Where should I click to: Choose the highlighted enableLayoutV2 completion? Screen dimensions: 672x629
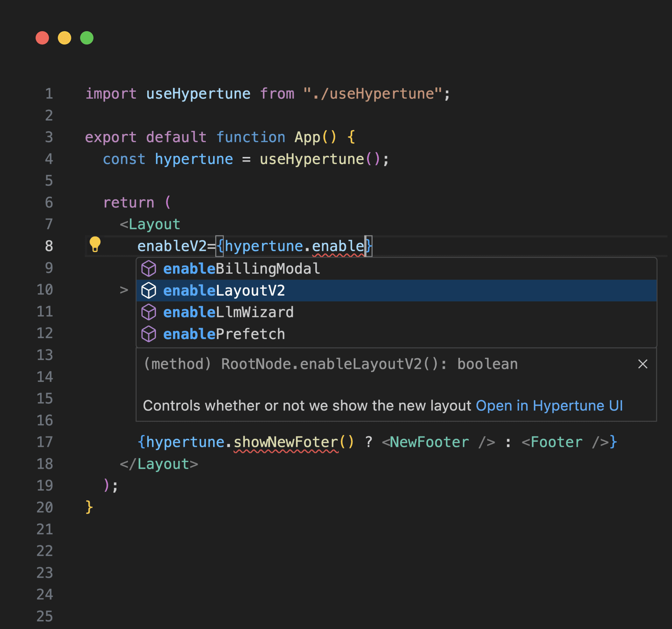tap(224, 290)
